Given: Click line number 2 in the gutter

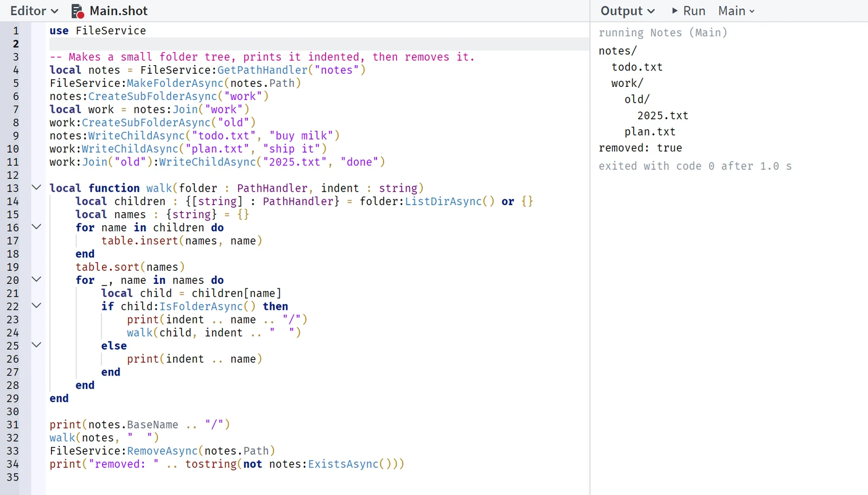Looking at the screenshot, I should (16, 44).
